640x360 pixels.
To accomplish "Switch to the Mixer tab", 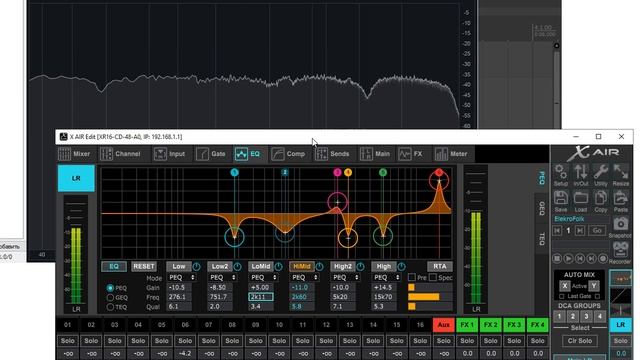I will (x=74, y=154).
